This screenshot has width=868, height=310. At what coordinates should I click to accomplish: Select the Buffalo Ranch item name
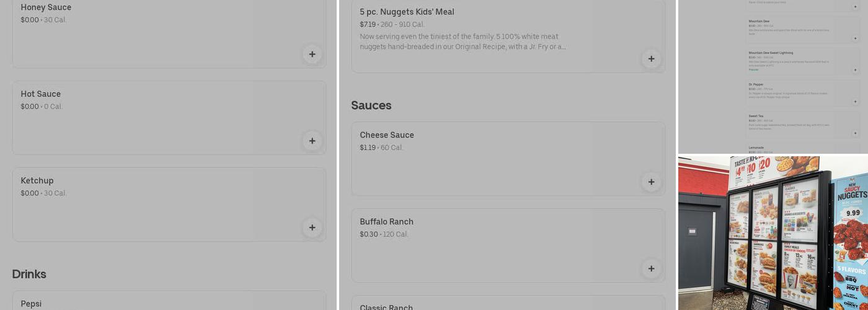386,222
